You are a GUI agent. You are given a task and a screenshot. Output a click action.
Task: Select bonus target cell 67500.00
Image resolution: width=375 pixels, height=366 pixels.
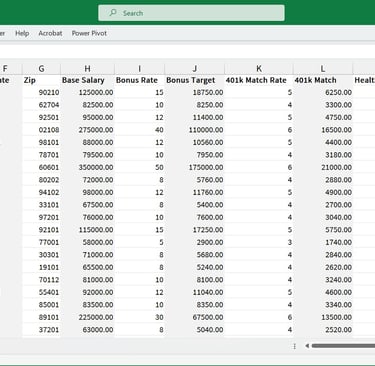point(195,317)
